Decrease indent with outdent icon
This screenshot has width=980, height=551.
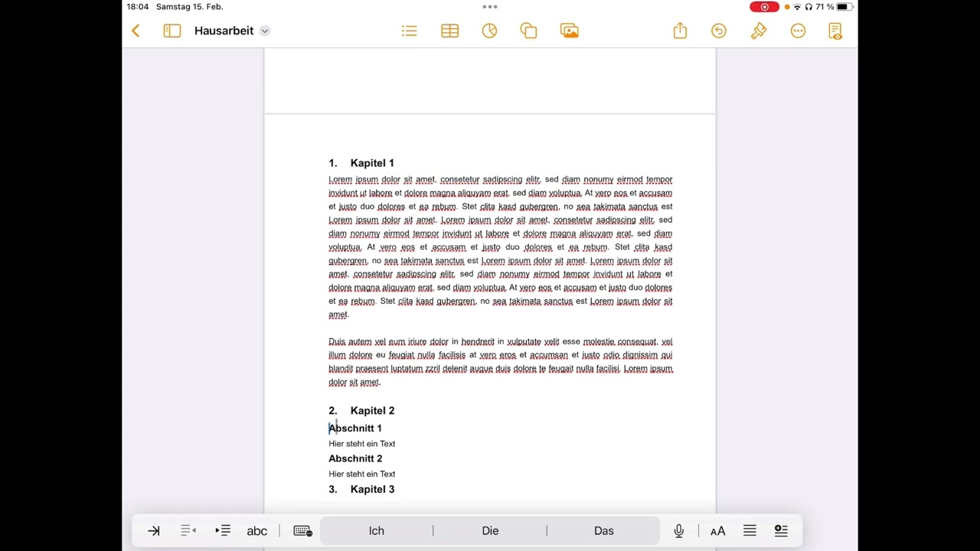pyautogui.click(x=188, y=530)
